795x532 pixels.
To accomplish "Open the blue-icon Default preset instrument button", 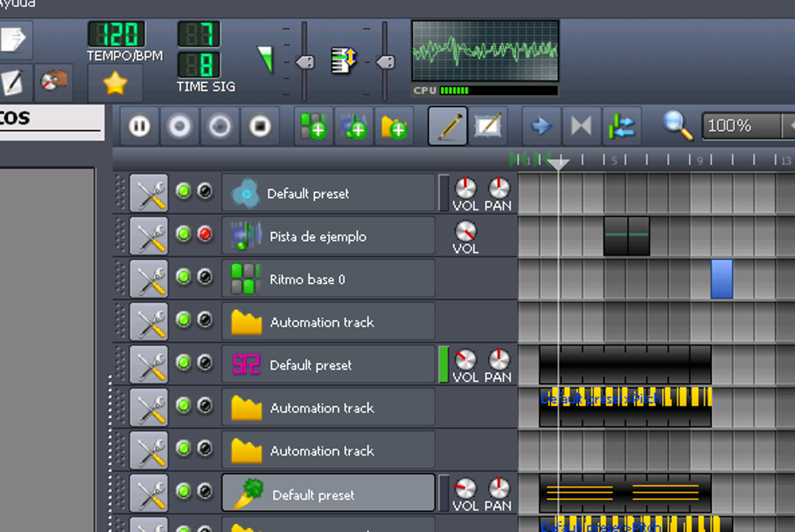I will click(329, 193).
